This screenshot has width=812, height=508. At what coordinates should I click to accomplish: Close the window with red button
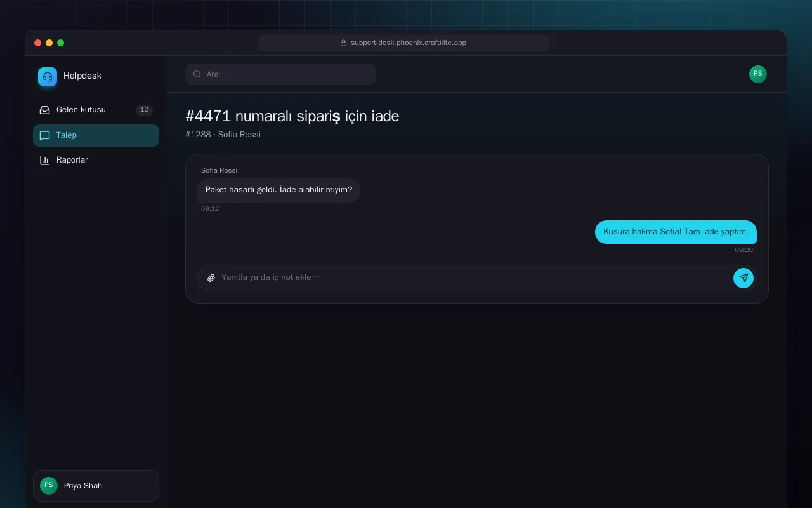point(37,43)
